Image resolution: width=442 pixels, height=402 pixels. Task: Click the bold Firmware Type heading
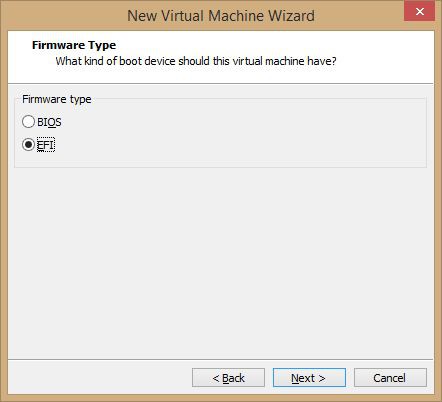(74, 45)
